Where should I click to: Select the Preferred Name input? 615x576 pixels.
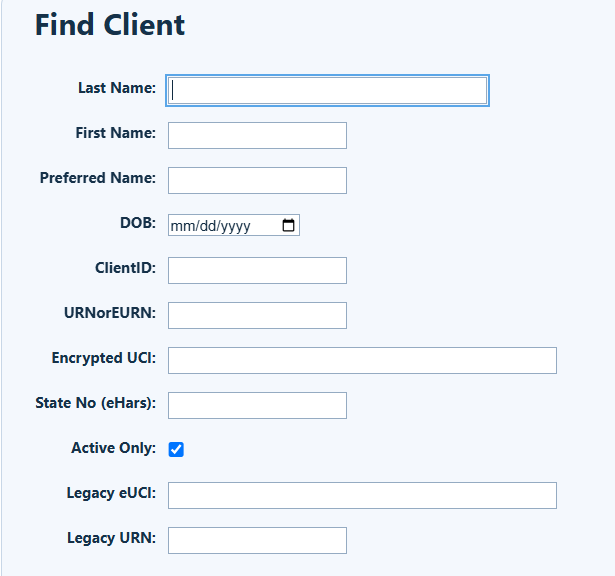(257, 180)
